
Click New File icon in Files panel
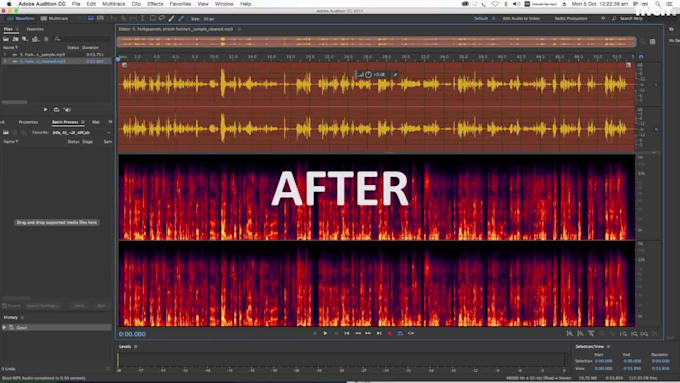(x=25, y=39)
